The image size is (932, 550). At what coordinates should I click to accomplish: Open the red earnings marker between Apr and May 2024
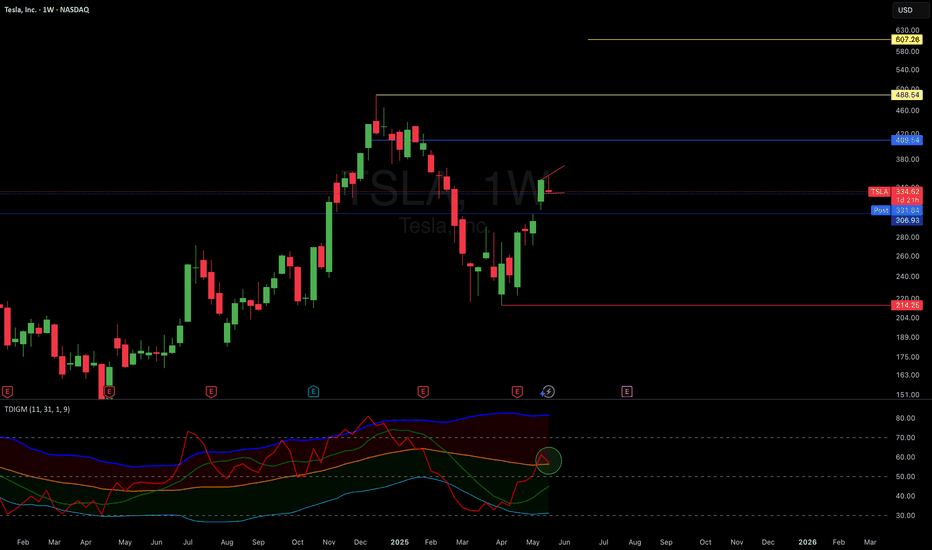tap(109, 391)
